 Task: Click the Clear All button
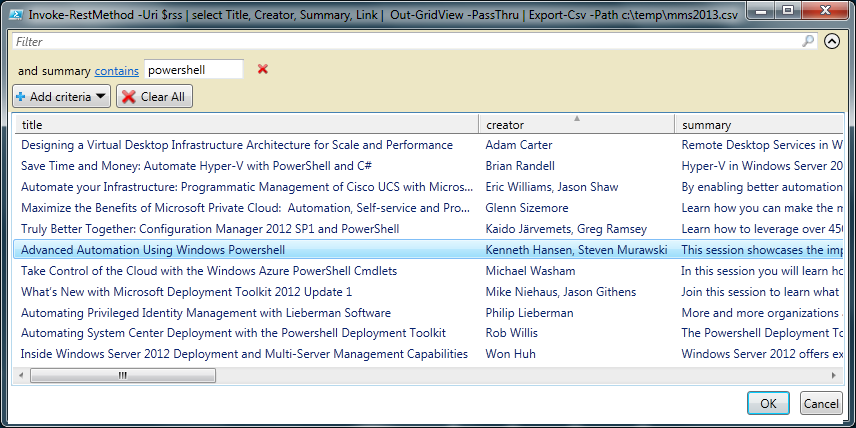pyautogui.click(x=155, y=97)
